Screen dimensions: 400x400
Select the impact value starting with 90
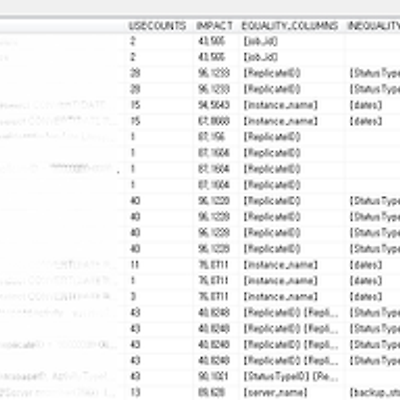tap(213, 376)
